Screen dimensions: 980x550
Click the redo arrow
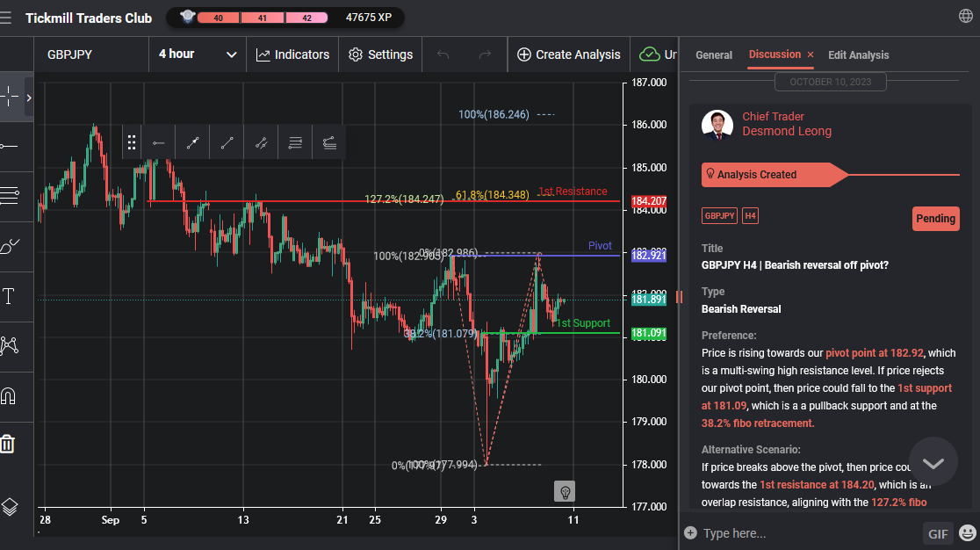485,54
